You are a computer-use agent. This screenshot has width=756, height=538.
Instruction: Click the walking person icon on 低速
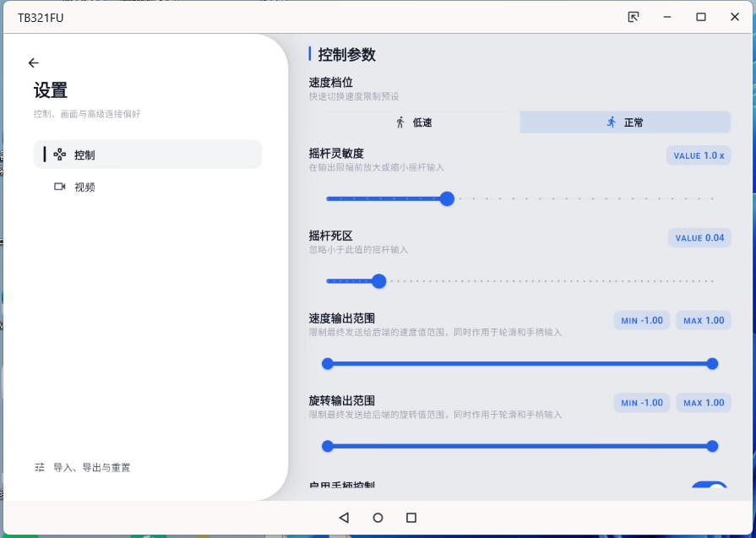(x=400, y=122)
